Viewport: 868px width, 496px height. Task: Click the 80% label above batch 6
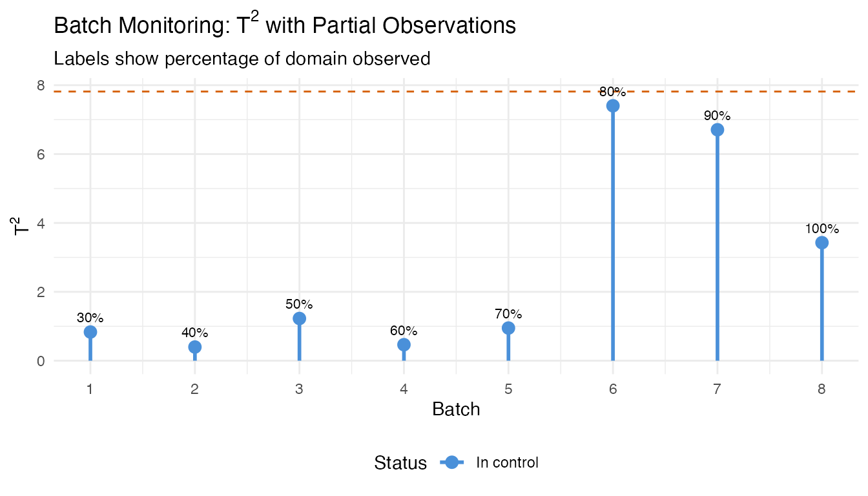pos(612,91)
